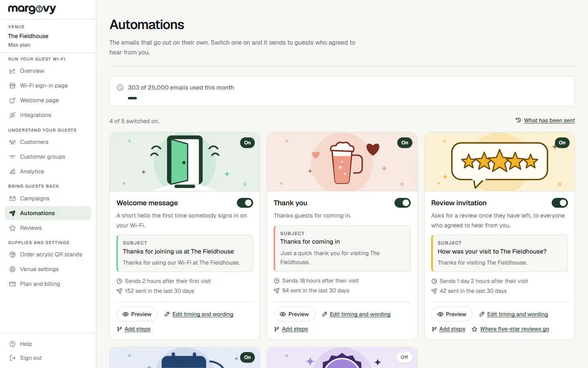Screen dimensions: 588x368
Task: Click the Help question-mark icon
Action: coord(12,344)
